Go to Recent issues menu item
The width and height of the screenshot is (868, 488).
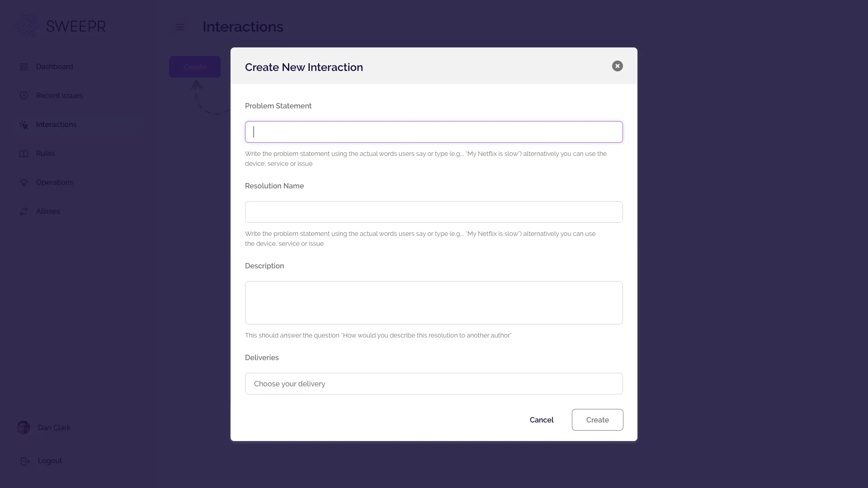(59, 96)
